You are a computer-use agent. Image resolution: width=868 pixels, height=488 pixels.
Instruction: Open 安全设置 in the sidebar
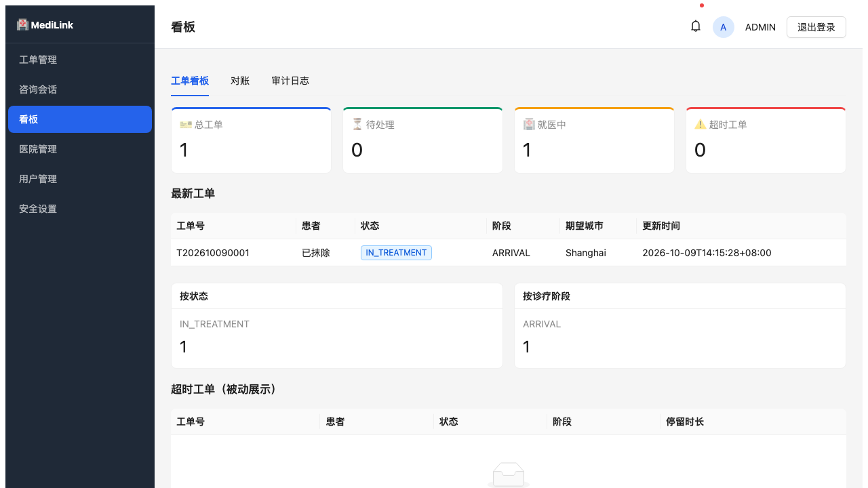(x=80, y=209)
